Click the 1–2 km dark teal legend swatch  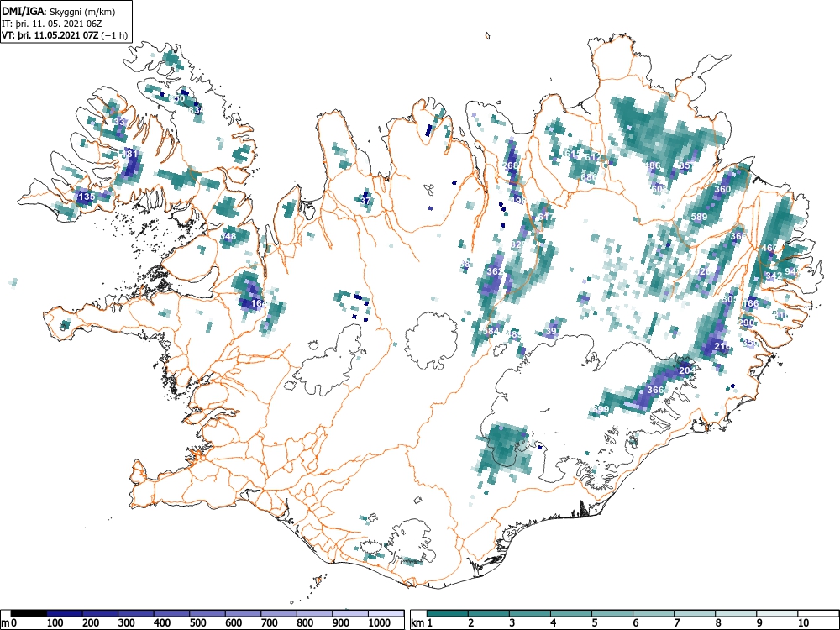pos(448,613)
